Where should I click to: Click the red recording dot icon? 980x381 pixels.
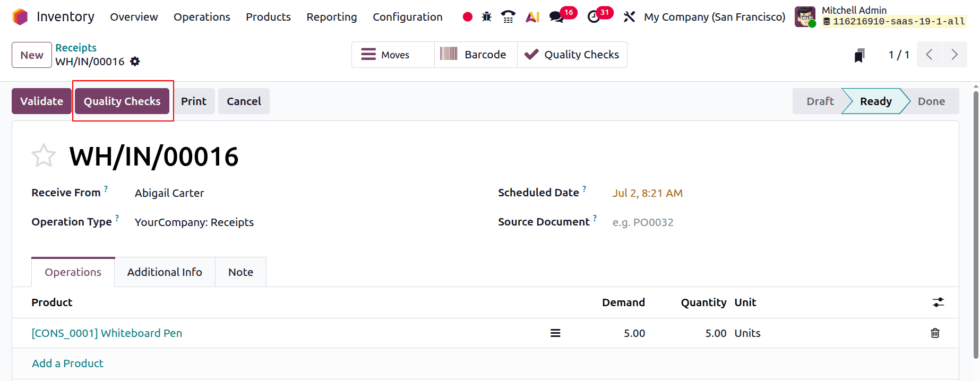467,17
